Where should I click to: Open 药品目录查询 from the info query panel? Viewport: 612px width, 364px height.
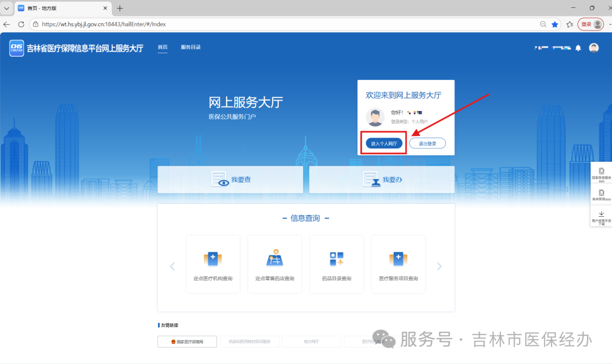point(336,264)
